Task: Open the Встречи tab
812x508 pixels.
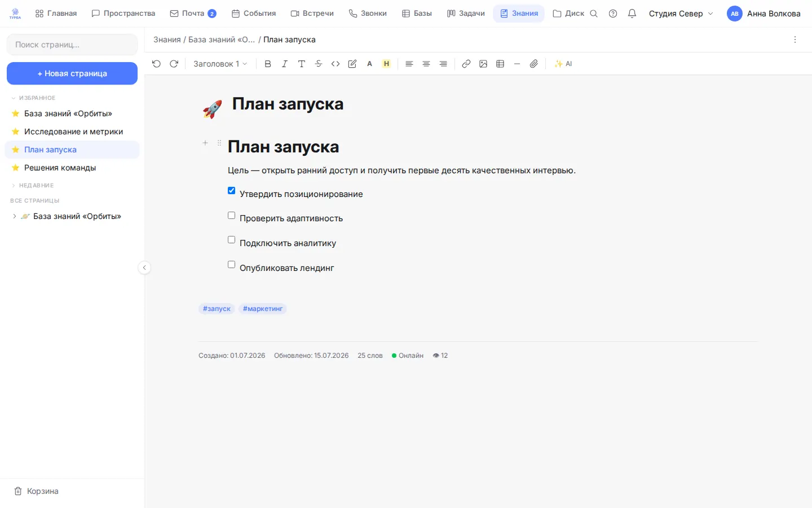Action: (x=312, y=14)
